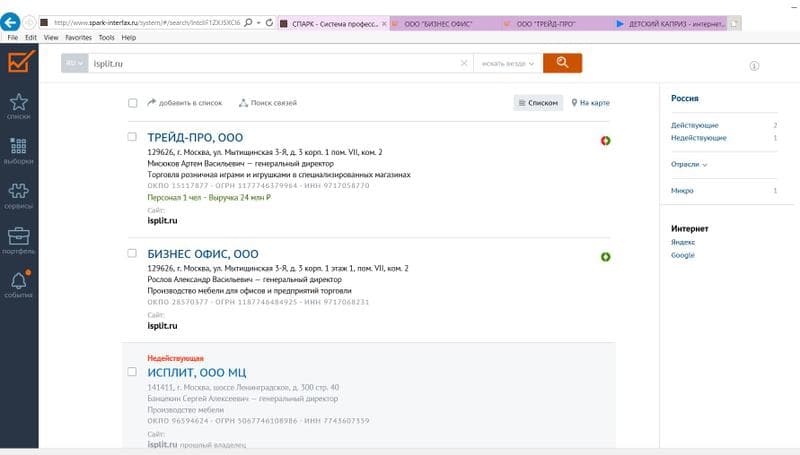The height and width of the screenshot is (455, 800).
Task: Open the Favorites menu
Action: (79, 37)
